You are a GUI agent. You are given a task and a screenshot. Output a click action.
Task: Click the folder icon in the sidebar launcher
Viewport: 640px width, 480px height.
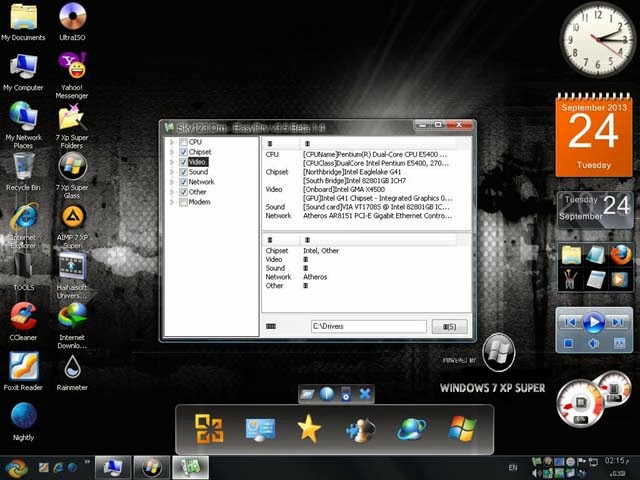[x=571, y=255]
